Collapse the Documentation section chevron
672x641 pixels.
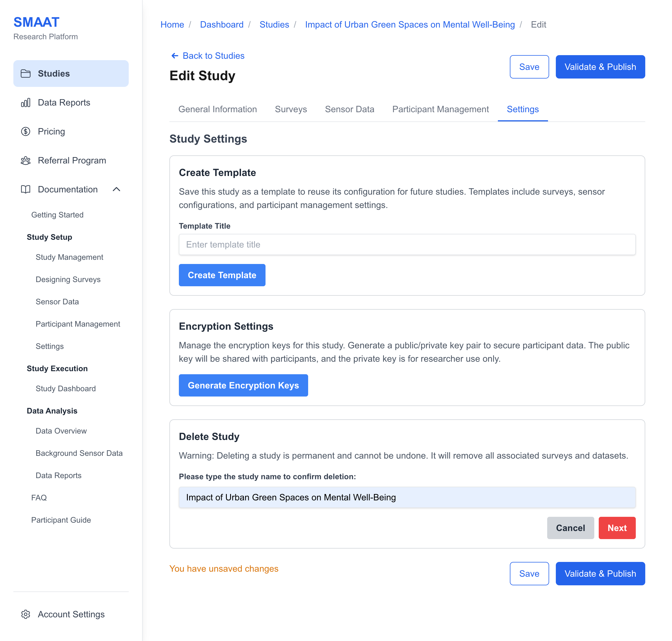(116, 189)
